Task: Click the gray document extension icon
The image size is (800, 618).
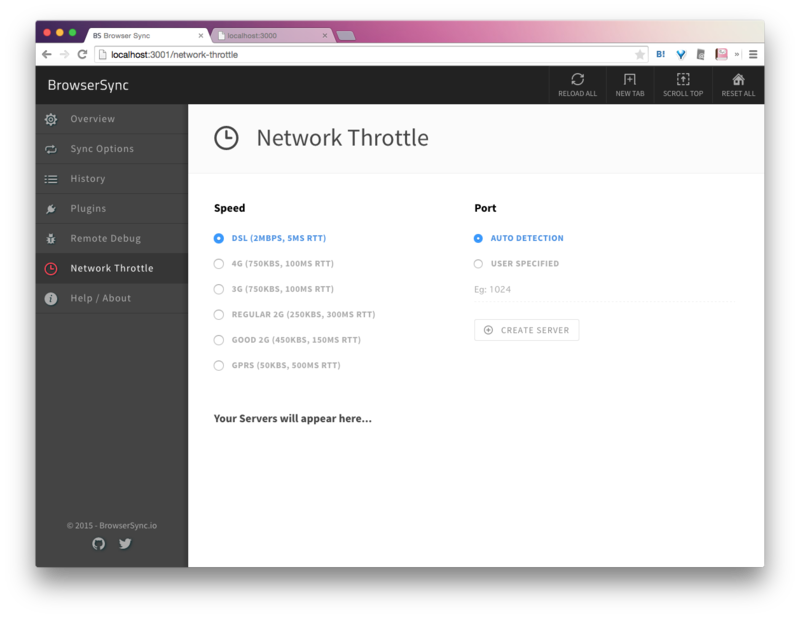Action: [x=701, y=55]
